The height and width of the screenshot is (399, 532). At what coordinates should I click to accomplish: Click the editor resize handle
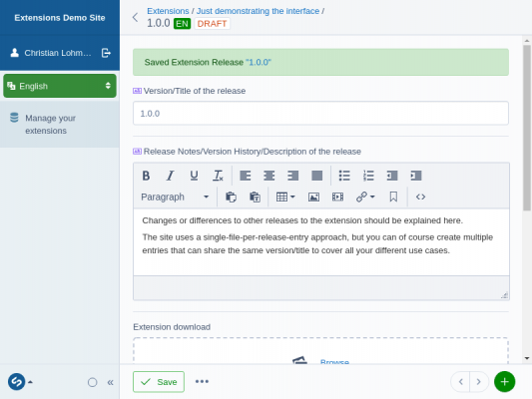(504, 295)
